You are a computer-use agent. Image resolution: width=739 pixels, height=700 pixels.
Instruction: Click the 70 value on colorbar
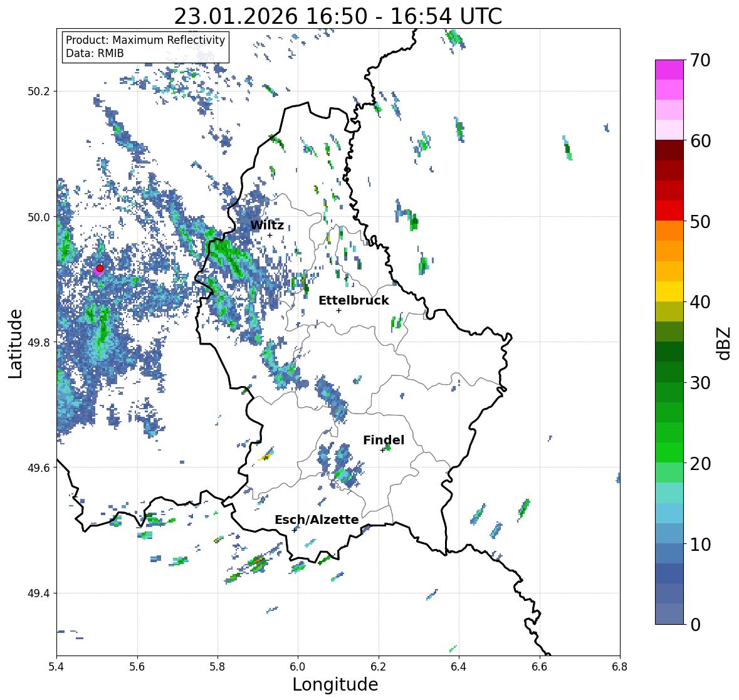[700, 60]
